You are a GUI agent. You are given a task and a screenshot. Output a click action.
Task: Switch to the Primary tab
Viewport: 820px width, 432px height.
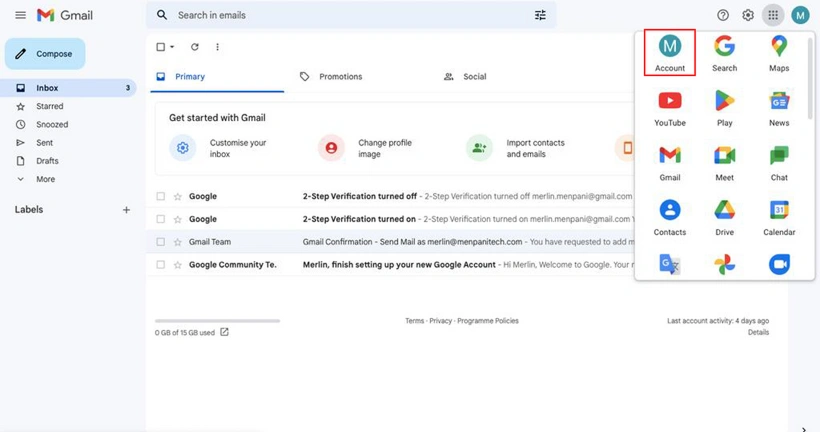pyautogui.click(x=217, y=76)
